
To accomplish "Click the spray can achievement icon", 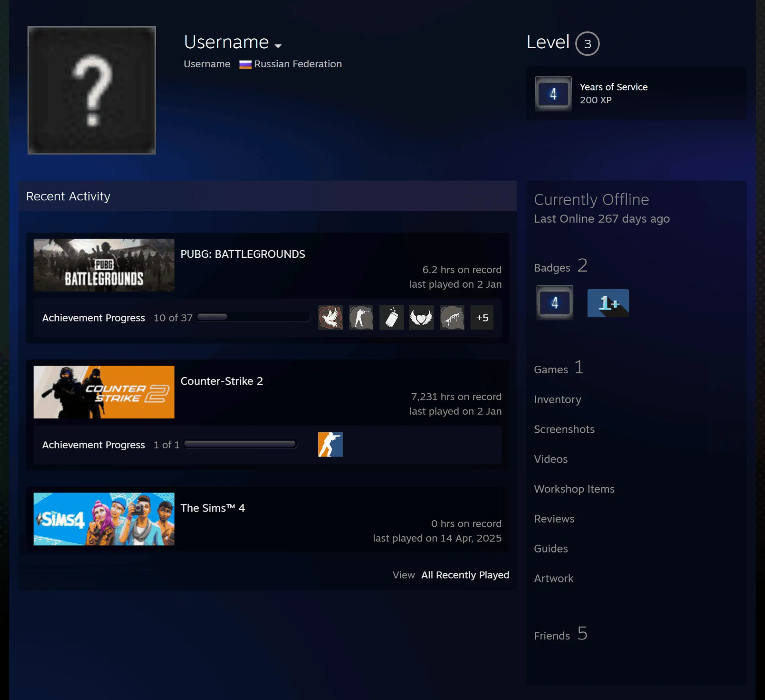I will 391,318.
